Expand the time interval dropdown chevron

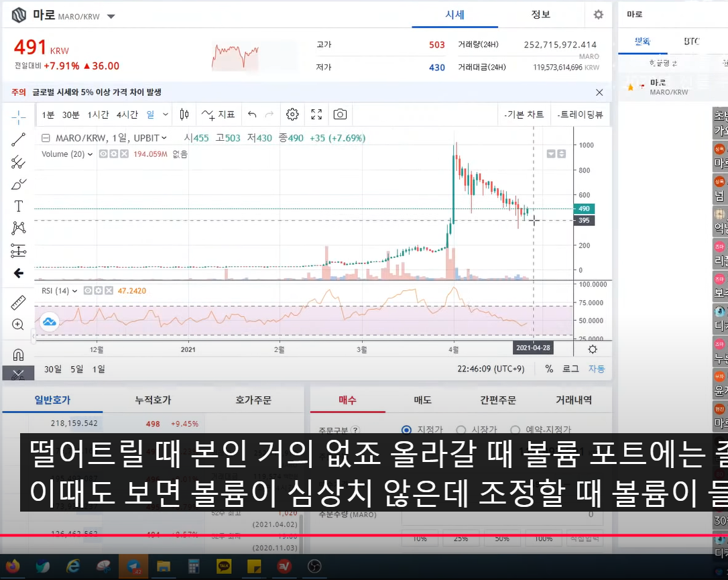166,114
